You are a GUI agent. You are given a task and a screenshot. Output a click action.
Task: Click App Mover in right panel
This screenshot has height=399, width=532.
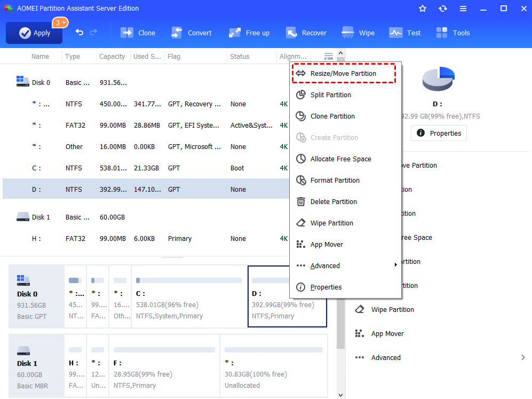tap(387, 334)
